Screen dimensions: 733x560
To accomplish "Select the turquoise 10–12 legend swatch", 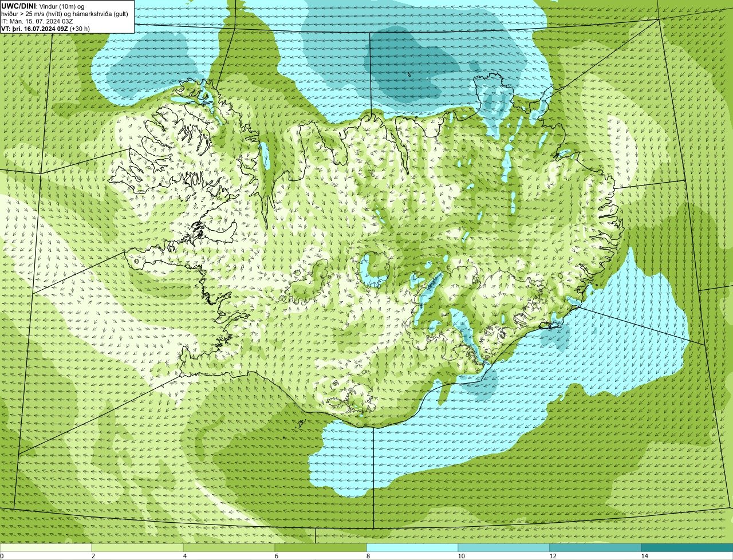I will click(504, 548).
